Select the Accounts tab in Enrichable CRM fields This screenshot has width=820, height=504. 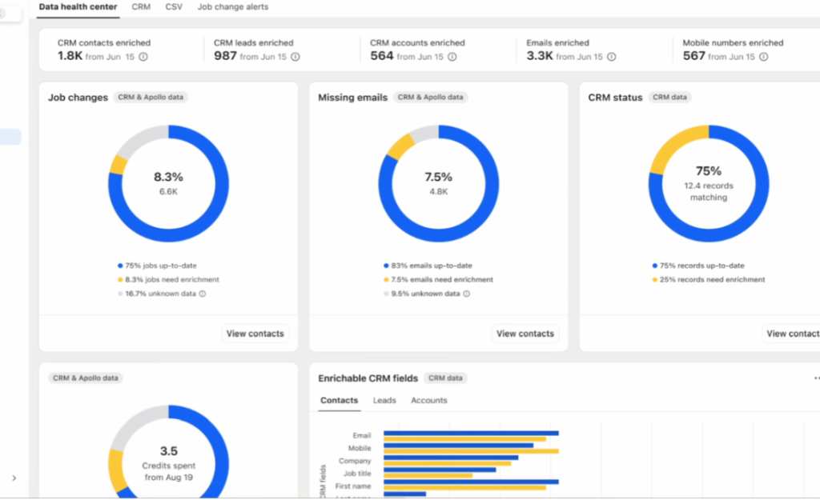pos(429,400)
